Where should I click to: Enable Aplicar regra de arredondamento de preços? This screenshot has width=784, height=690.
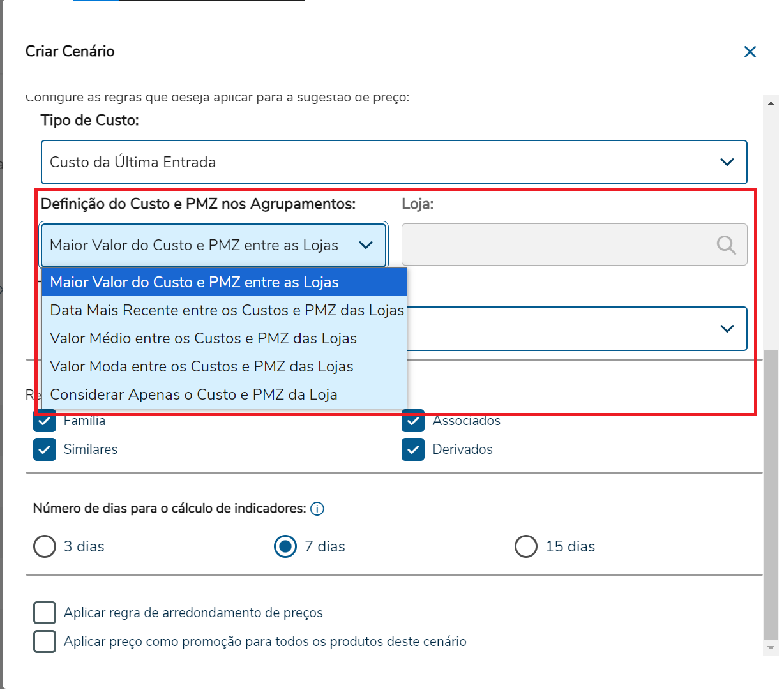coord(45,613)
